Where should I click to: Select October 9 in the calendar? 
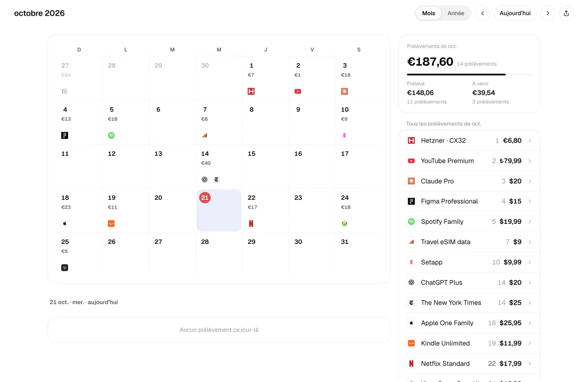[312, 122]
